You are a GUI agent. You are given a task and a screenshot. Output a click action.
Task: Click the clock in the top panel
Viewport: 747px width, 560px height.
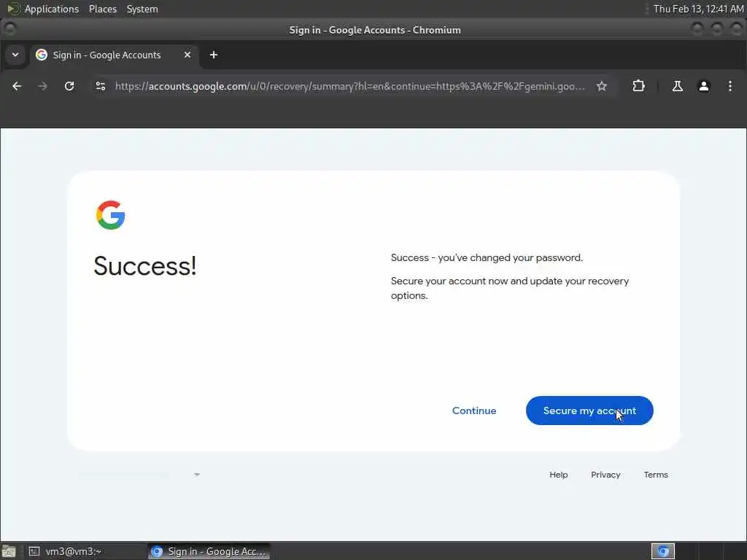(698, 9)
